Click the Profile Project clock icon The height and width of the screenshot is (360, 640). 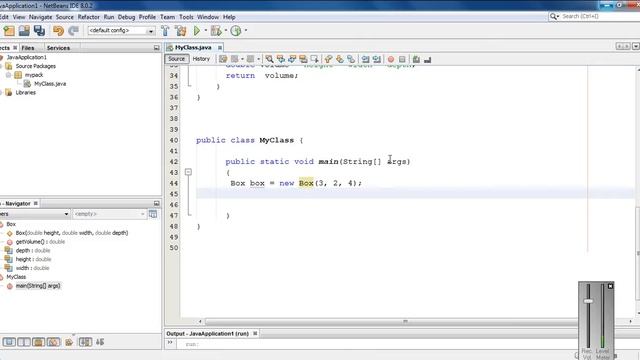point(236,31)
